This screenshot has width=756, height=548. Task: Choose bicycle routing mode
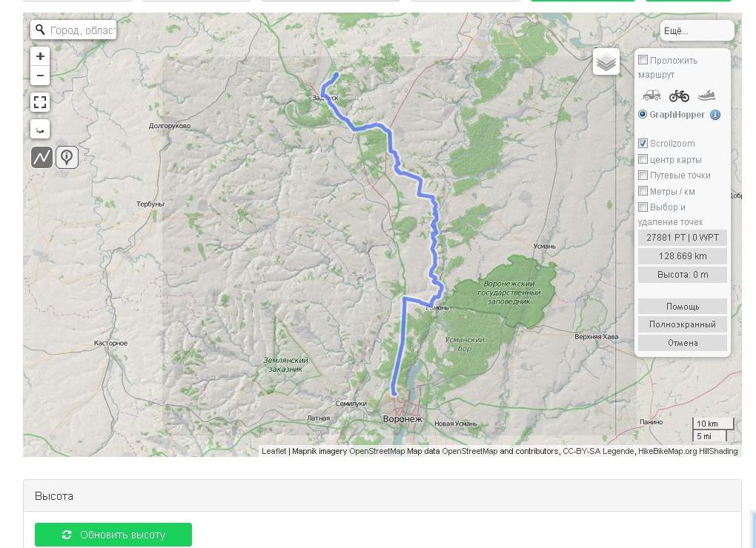[x=679, y=95]
